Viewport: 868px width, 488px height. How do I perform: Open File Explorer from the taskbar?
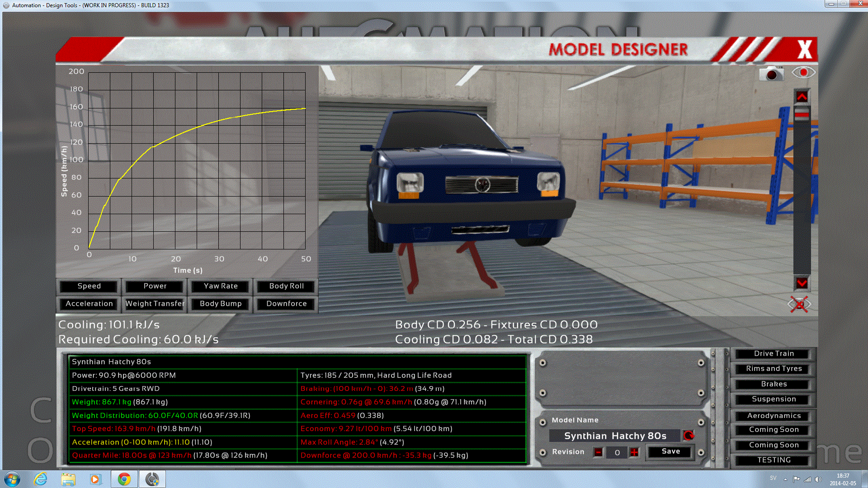pos(68,479)
